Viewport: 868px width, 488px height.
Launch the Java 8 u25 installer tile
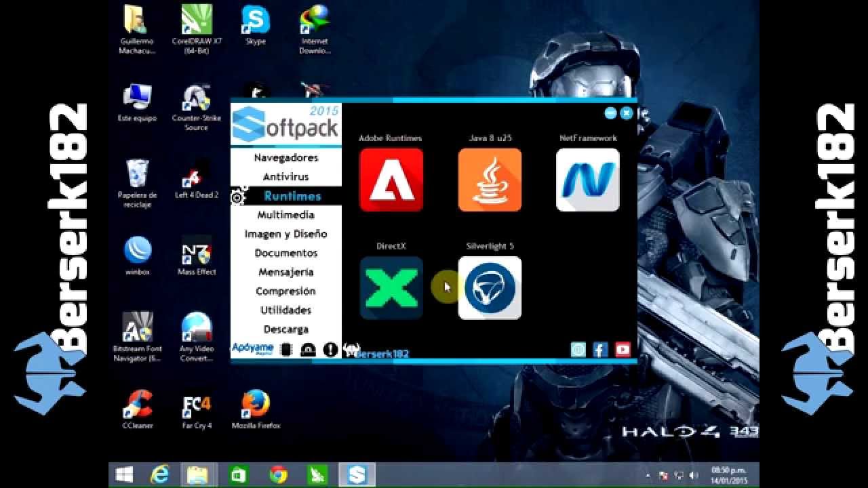[490, 180]
